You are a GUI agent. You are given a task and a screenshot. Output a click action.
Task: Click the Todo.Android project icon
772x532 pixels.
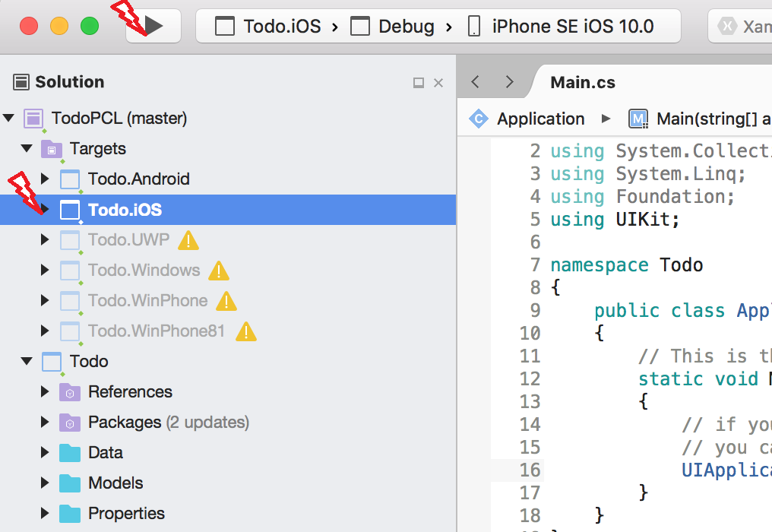pyautogui.click(x=70, y=179)
